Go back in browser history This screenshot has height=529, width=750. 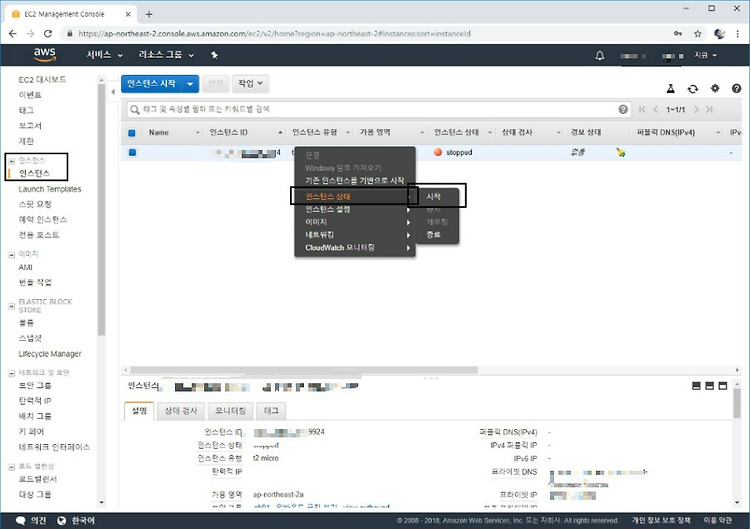pyautogui.click(x=13, y=33)
